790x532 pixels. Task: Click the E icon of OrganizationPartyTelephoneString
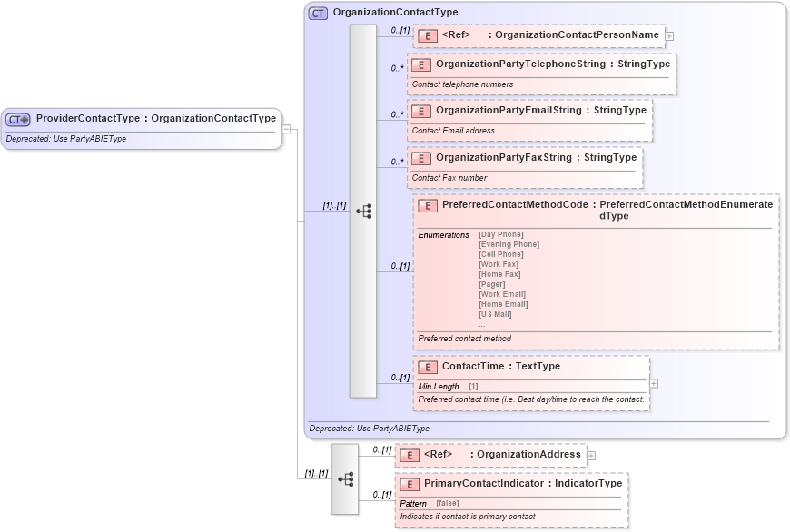[421, 64]
